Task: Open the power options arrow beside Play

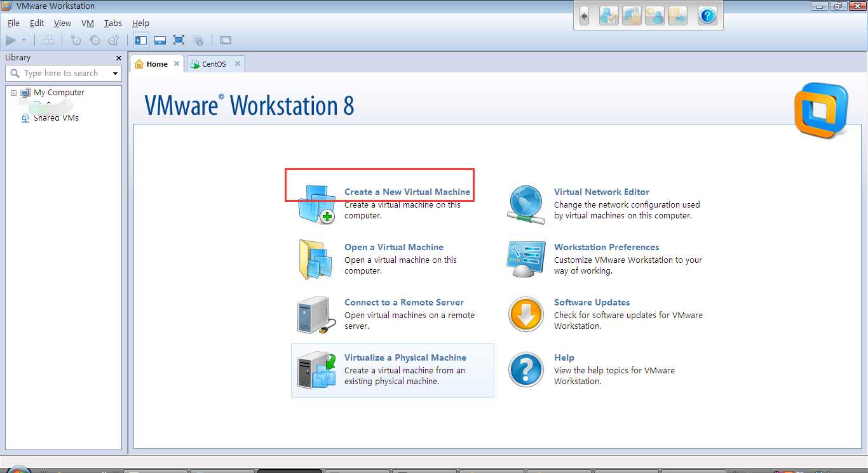Action: 24,40
